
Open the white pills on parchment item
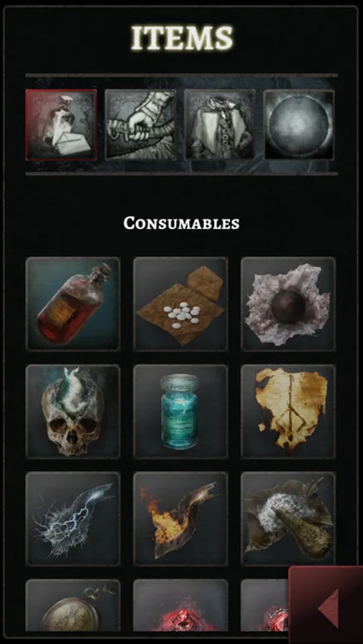tap(180, 304)
